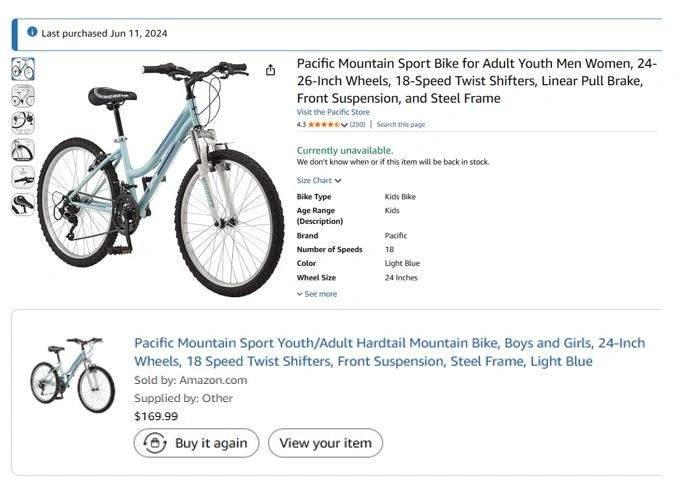Click the star rating icons
The width and height of the screenshot is (682, 490).
coord(323,125)
